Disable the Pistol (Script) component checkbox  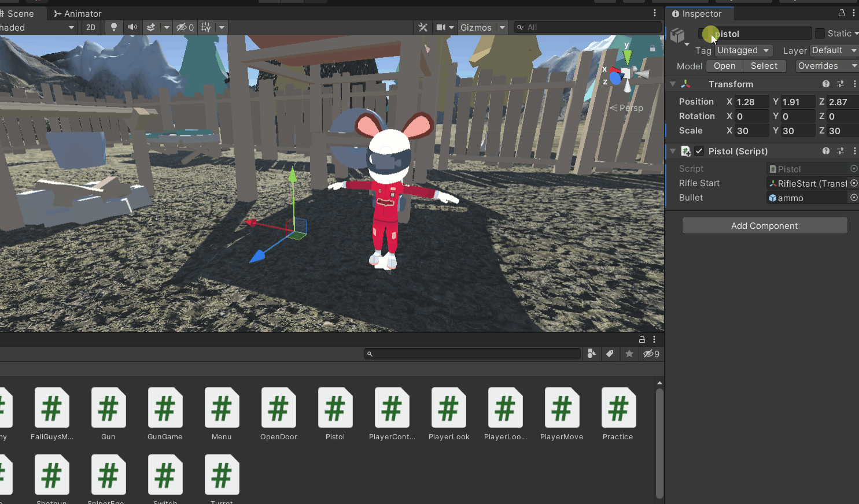click(x=699, y=151)
